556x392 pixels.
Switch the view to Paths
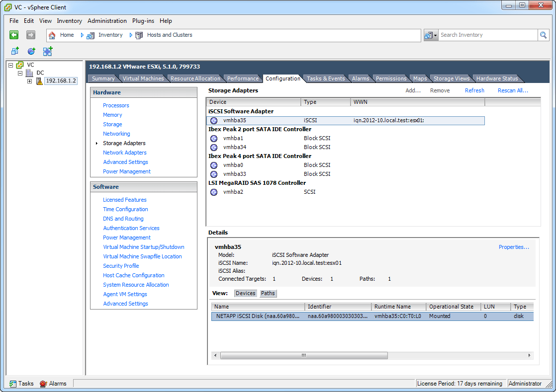pyautogui.click(x=268, y=293)
